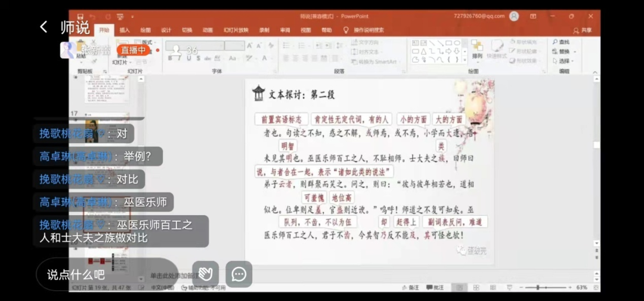Viewport: 644px width, 301px height.
Task: Open host 张新蕾 avatar profile
Action: click(67, 50)
